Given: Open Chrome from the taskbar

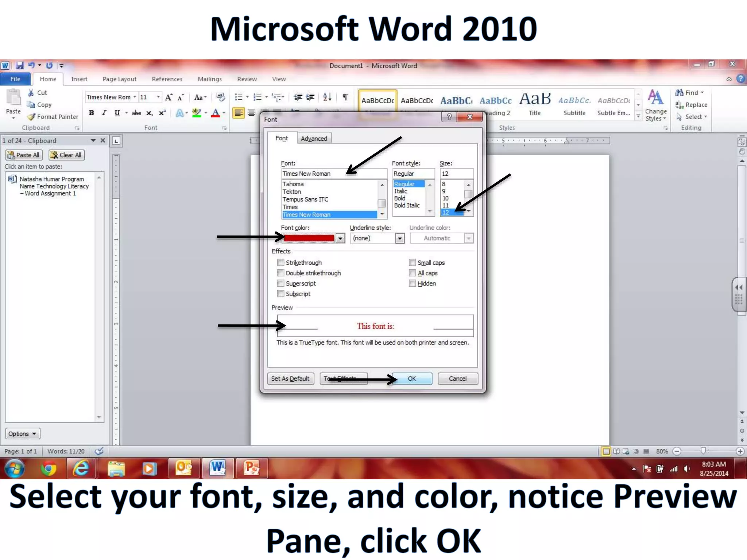Looking at the screenshot, I should tap(49, 468).
